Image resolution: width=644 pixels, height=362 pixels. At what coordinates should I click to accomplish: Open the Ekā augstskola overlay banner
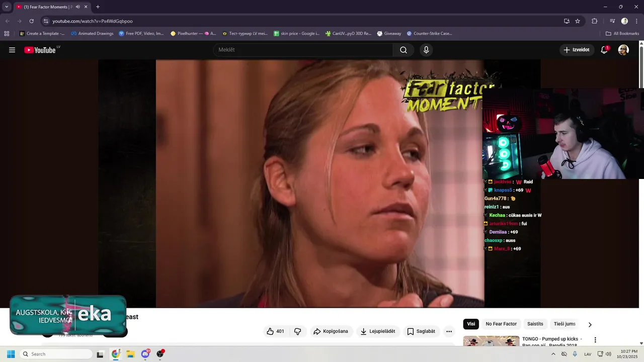68,315
